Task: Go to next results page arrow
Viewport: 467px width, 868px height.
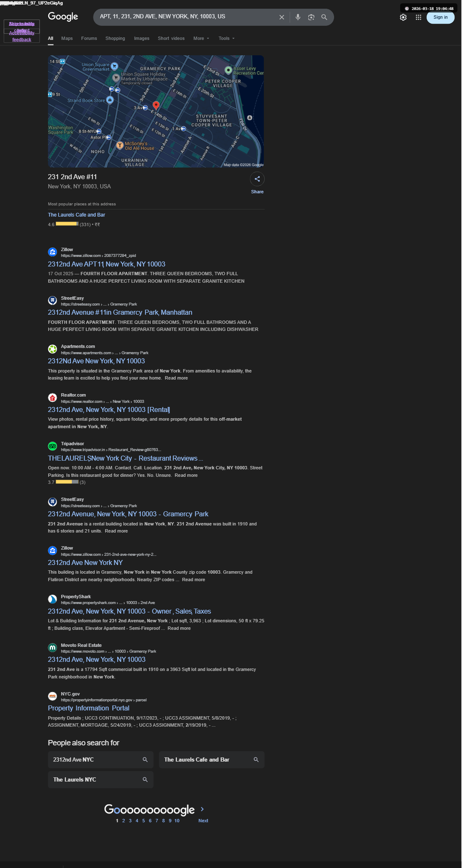Action: click(202, 809)
